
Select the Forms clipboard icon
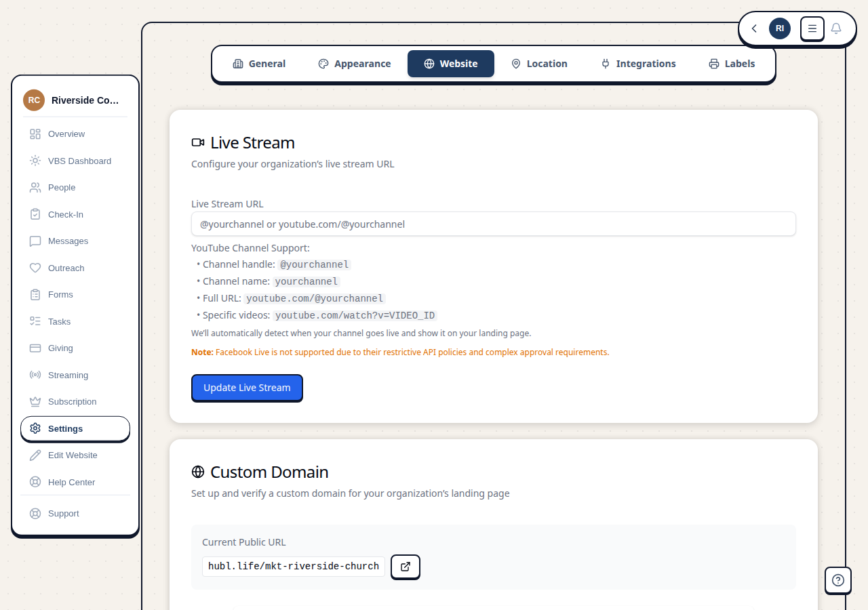(x=35, y=294)
